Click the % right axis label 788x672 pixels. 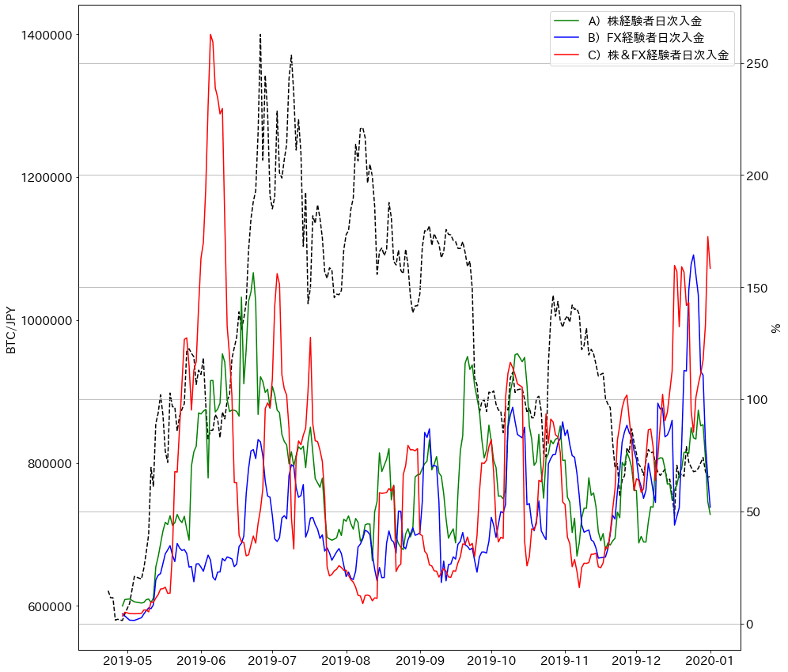pyautogui.click(x=776, y=328)
